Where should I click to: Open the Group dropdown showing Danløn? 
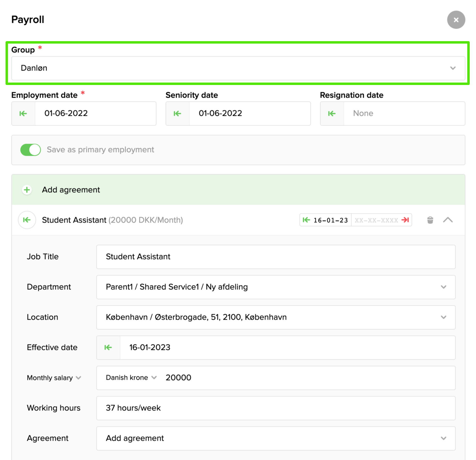238,68
